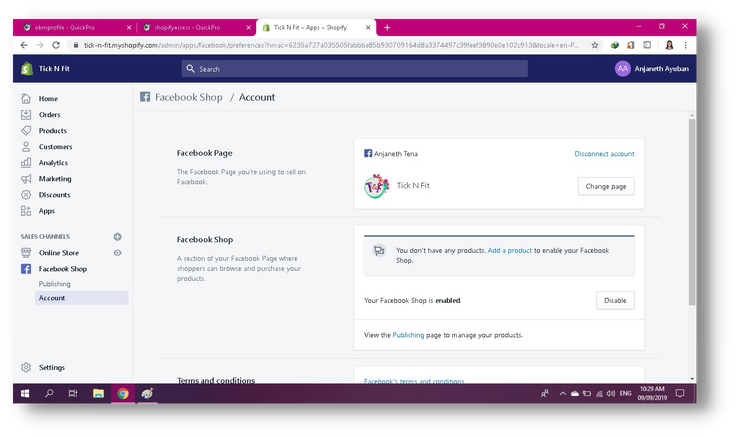Add a sales channel with plus icon
Image resolution: width=736 pixels, height=437 pixels.
[117, 237]
